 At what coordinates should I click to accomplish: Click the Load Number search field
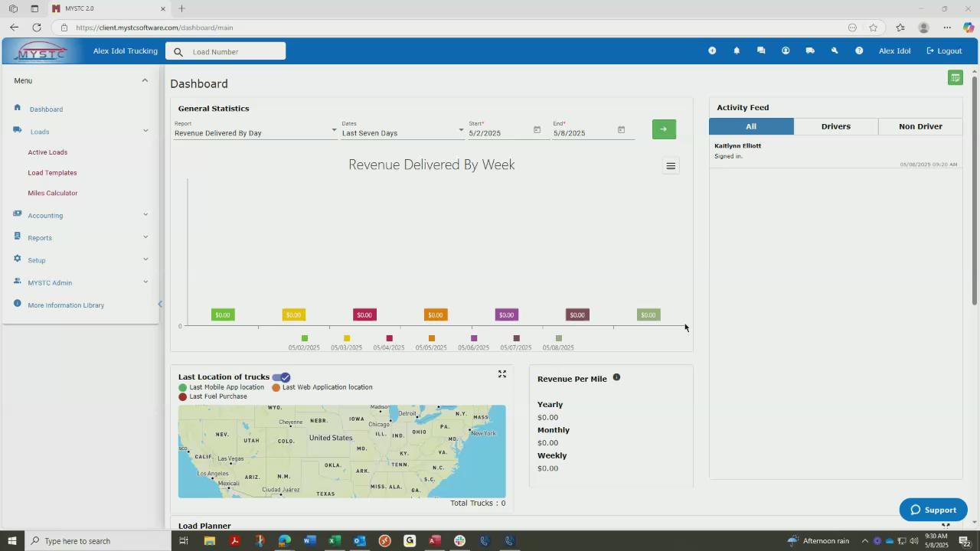(226, 51)
